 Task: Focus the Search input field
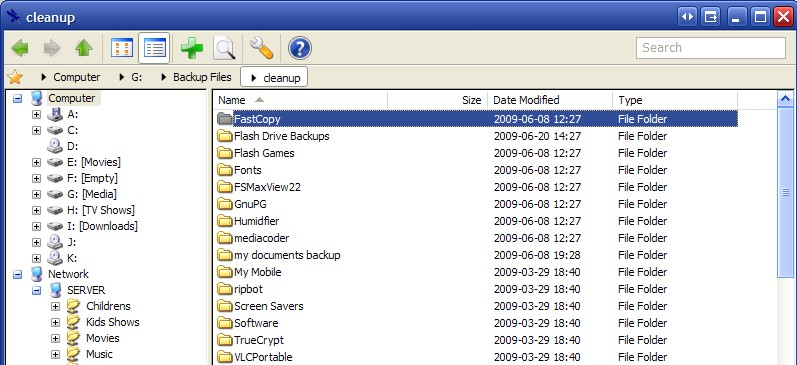pos(711,48)
